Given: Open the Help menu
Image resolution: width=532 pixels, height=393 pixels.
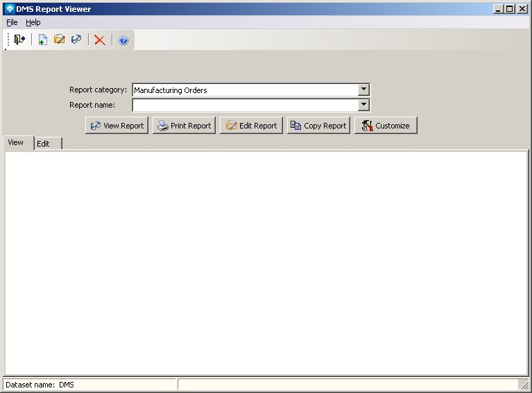Looking at the screenshot, I should coord(33,22).
